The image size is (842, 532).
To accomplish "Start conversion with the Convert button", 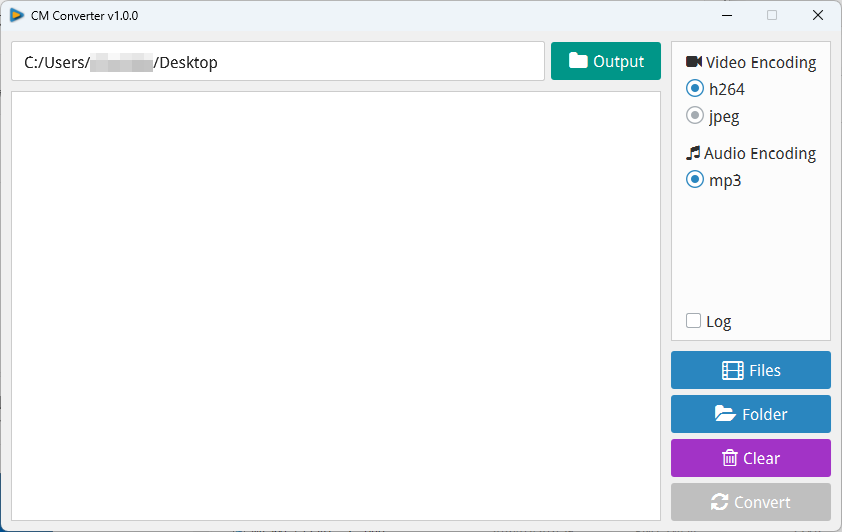I will coord(751,502).
